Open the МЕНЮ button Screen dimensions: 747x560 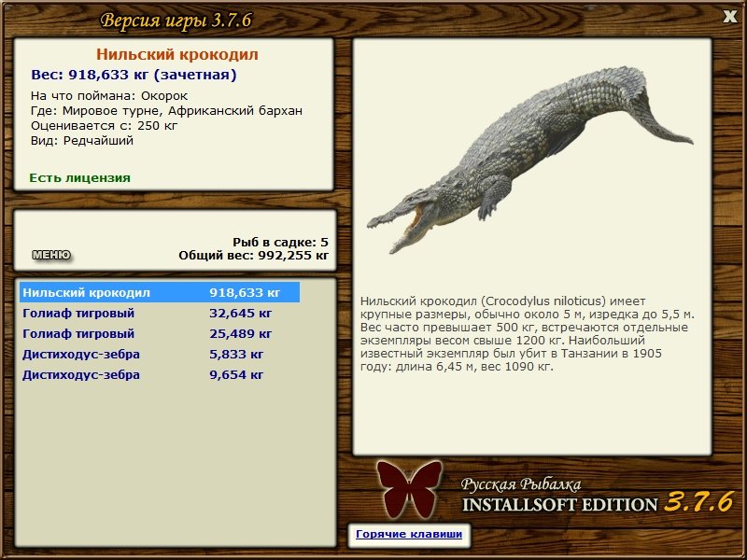click(x=51, y=255)
